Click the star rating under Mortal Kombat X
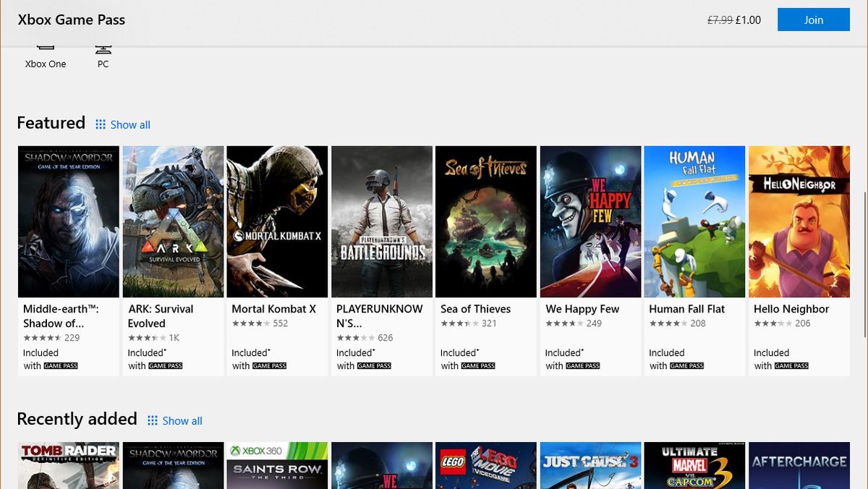This screenshot has width=868, height=489. [250, 323]
